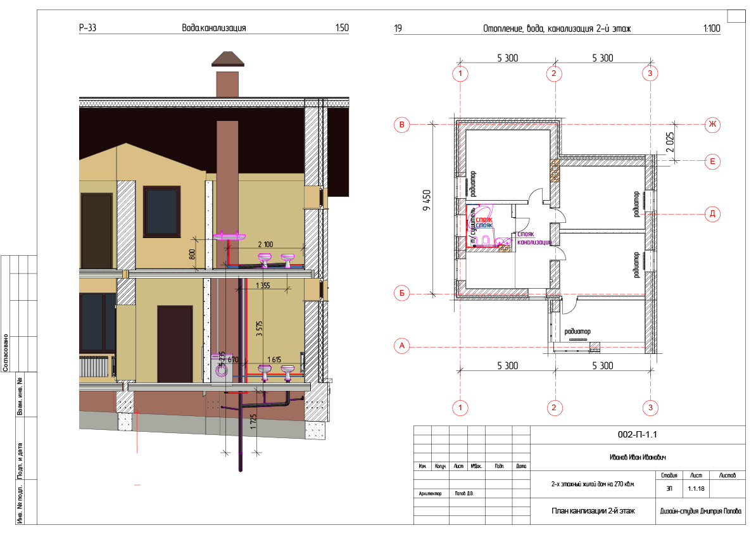Select the washing machine in section
Image resolution: width=756 pixels, height=535 pixels.
(x=222, y=370)
